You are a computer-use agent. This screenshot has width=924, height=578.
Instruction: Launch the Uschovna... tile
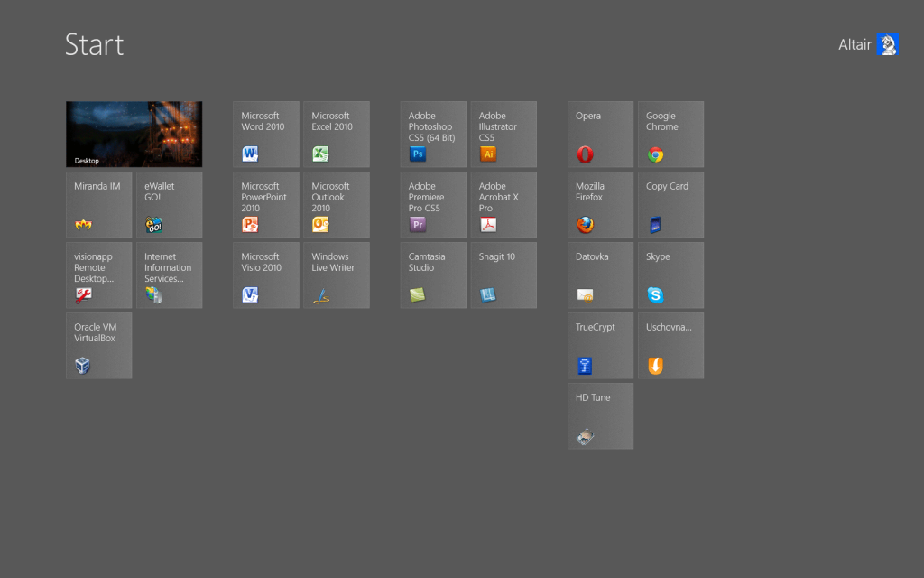[670, 346]
